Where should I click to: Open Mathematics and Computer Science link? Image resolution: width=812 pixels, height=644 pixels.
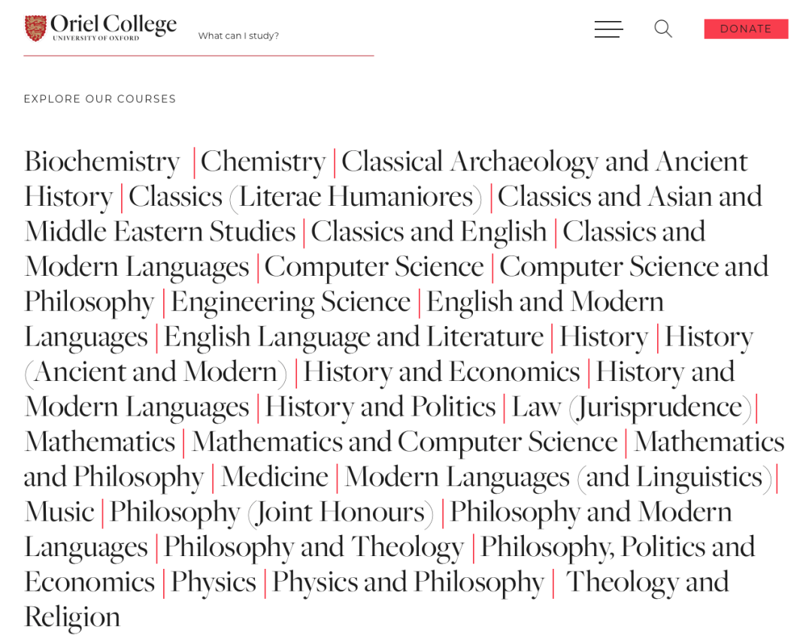(404, 441)
